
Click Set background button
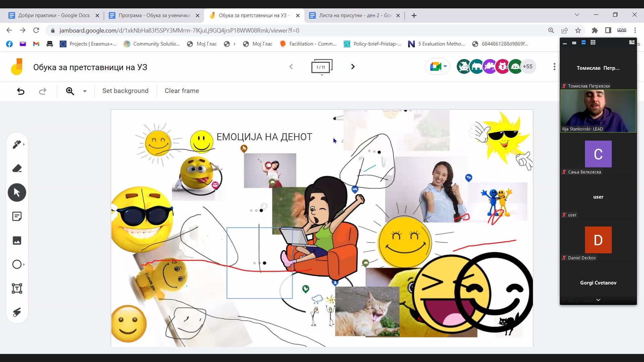[x=125, y=91]
